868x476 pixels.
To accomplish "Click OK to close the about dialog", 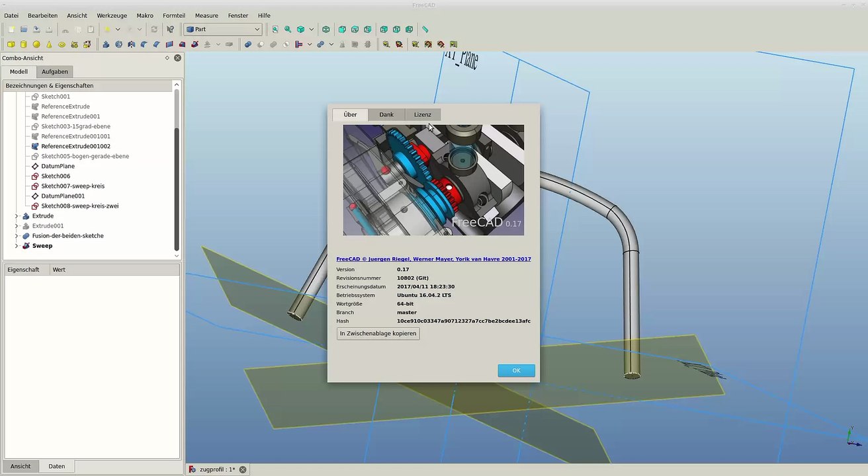I will coord(516,371).
